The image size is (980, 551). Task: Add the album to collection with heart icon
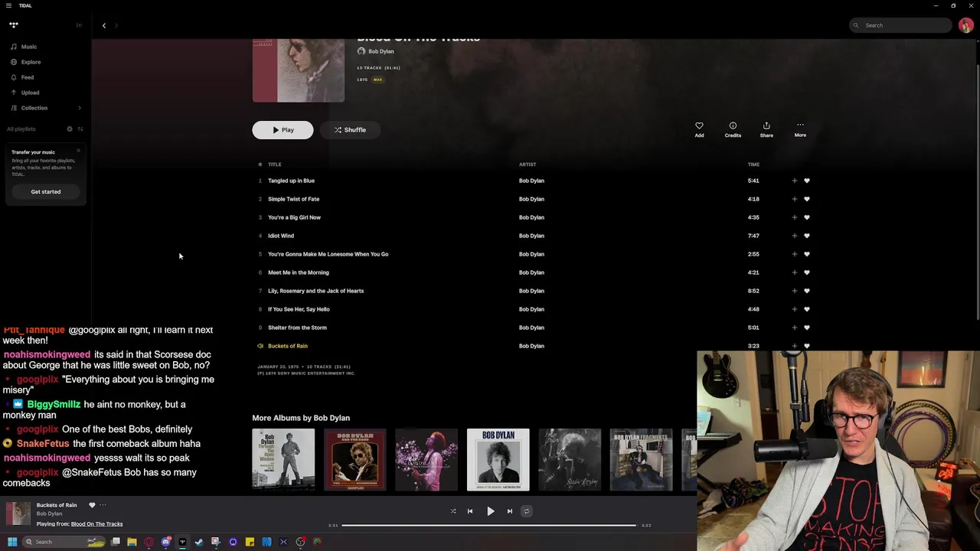pyautogui.click(x=699, y=129)
